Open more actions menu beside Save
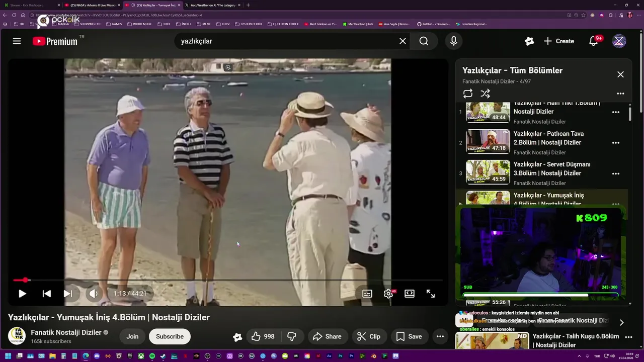The height and width of the screenshot is (362, 644). [440, 336]
